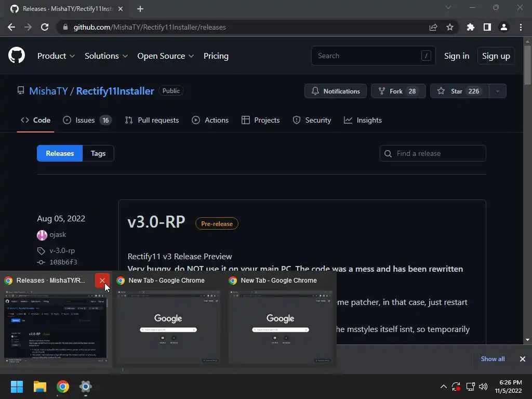Open the Star options dropdown arrow
Screen dimensions: 532x399
pyautogui.click(x=498, y=91)
